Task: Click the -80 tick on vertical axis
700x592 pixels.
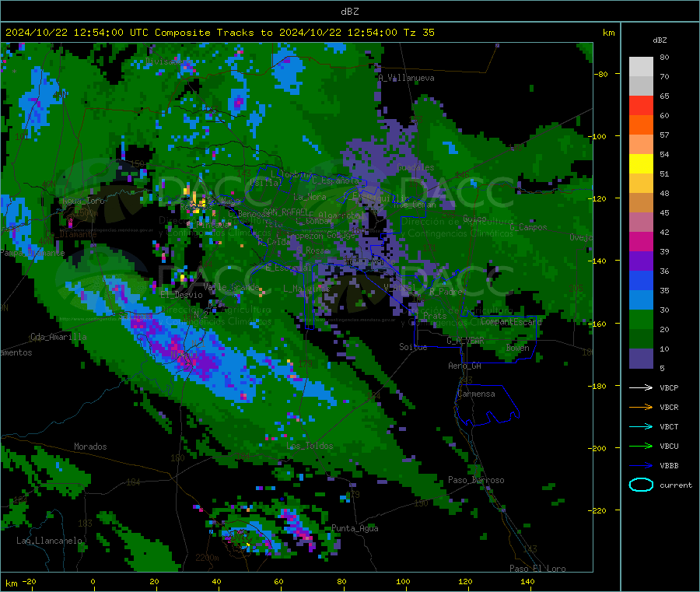Action: 601,74
